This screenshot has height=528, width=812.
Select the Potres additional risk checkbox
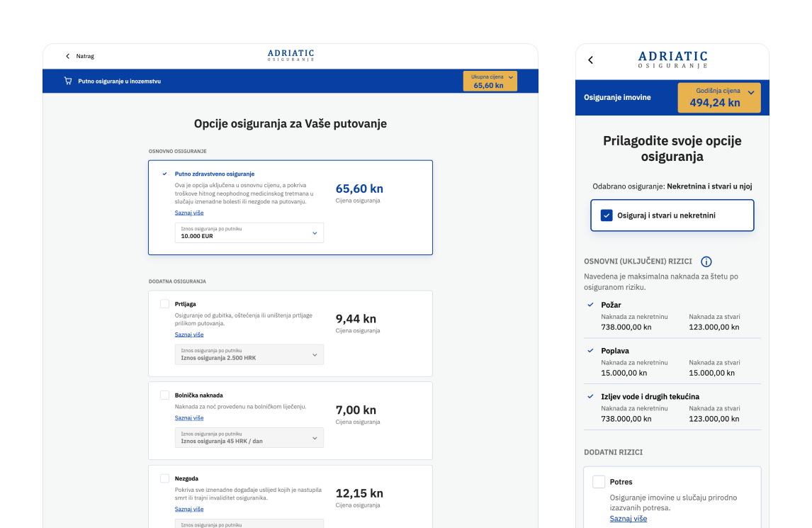pyautogui.click(x=599, y=482)
